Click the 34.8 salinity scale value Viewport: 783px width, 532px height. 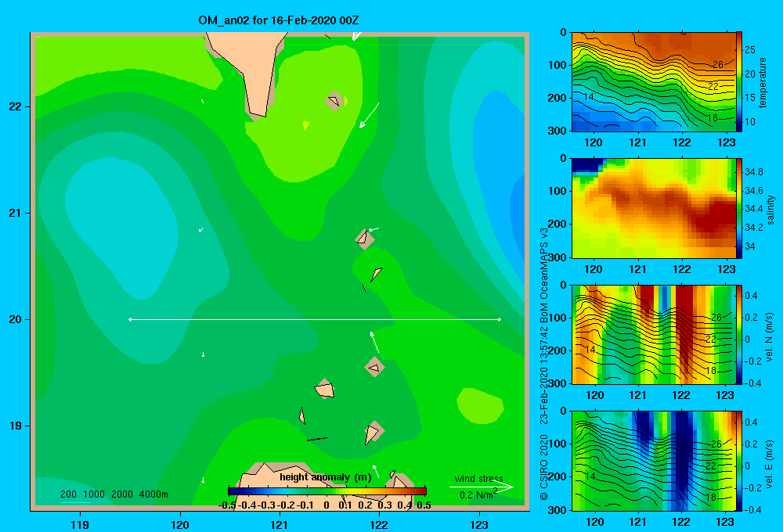click(x=753, y=171)
